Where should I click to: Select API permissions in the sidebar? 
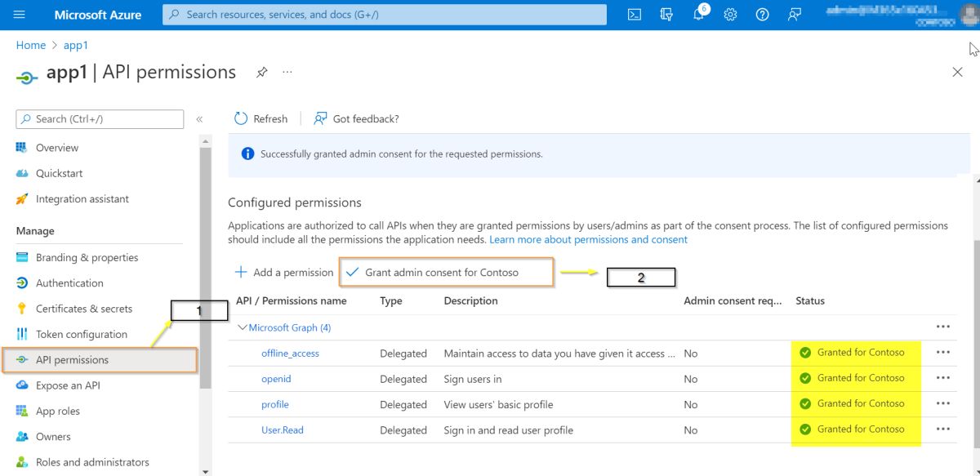click(x=100, y=360)
